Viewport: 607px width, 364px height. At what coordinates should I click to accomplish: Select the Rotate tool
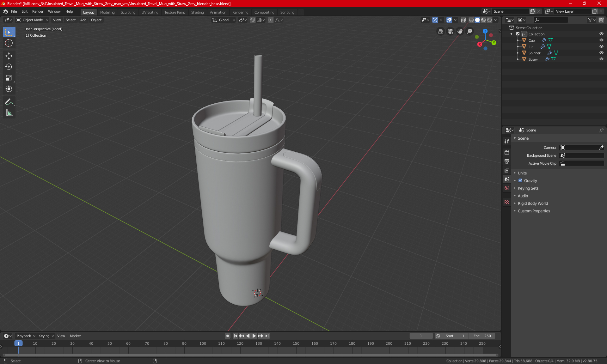(x=9, y=67)
